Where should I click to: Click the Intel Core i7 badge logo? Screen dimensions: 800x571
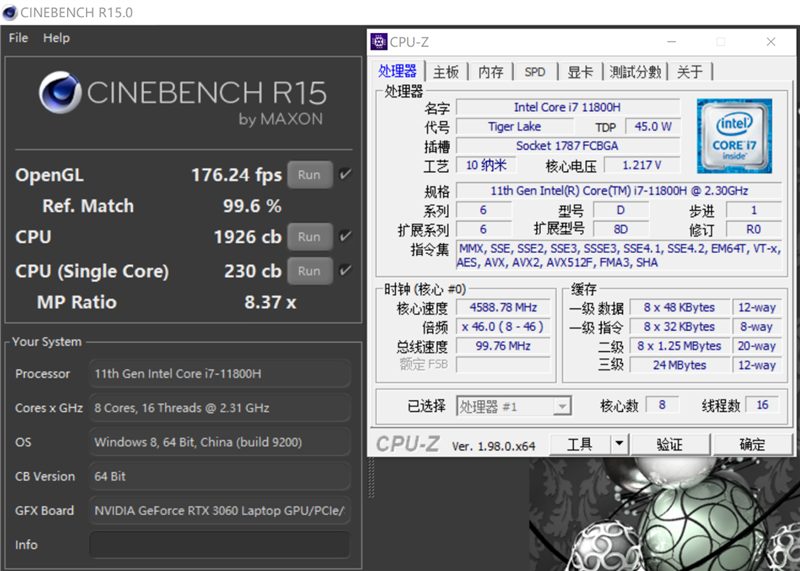[x=734, y=136]
